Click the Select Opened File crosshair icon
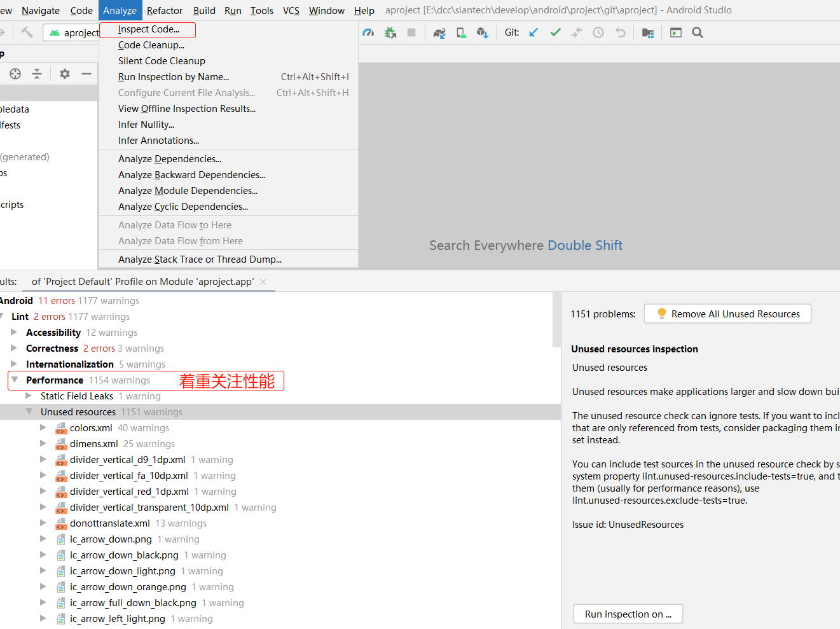Viewport: 840px width, 629px height. [15, 74]
